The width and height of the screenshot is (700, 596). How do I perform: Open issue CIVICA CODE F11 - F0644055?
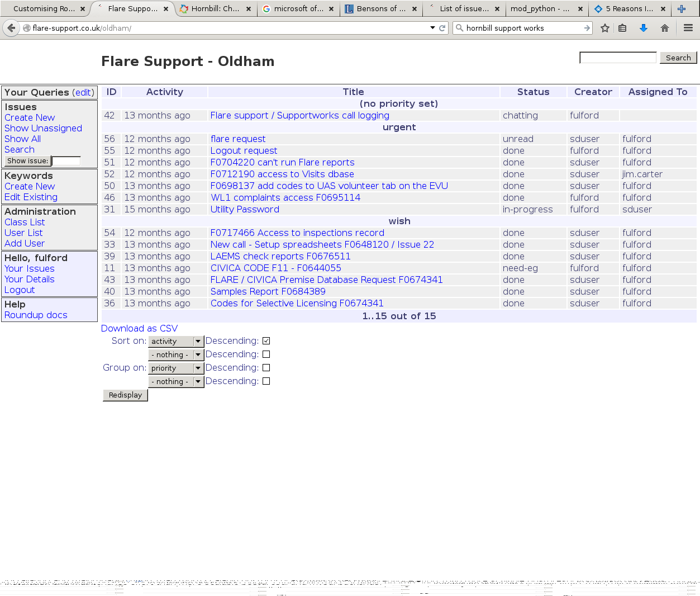pos(276,268)
